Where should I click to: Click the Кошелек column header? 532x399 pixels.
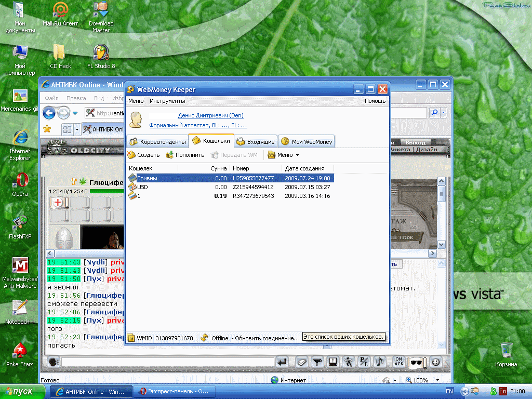coord(152,168)
